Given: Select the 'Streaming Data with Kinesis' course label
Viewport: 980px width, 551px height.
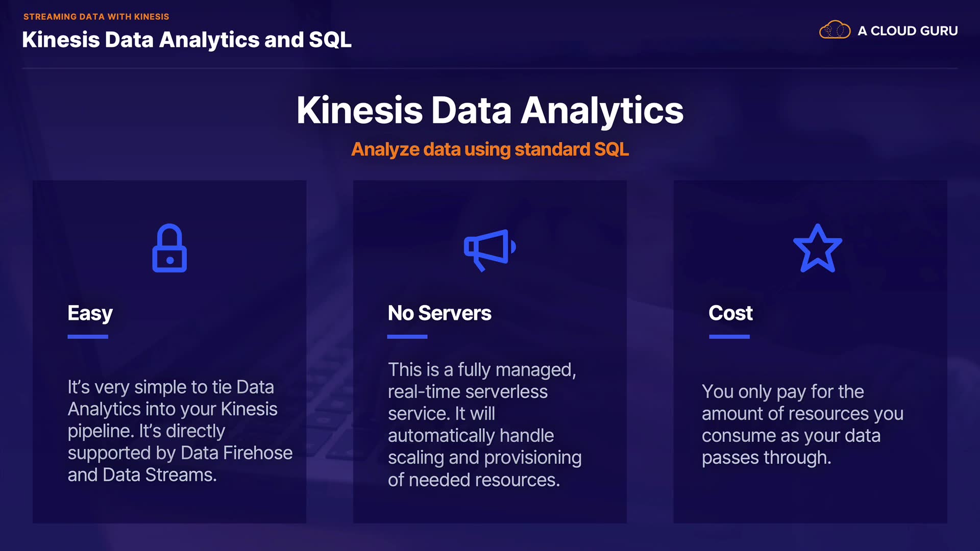Looking at the screenshot, I should click(96, 17).
